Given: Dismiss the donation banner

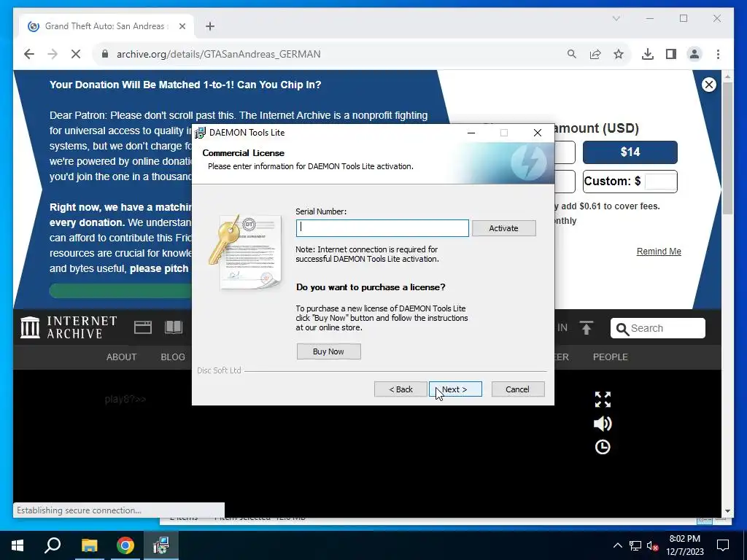Looking at the screenshot, I should (x=709, y=85).
